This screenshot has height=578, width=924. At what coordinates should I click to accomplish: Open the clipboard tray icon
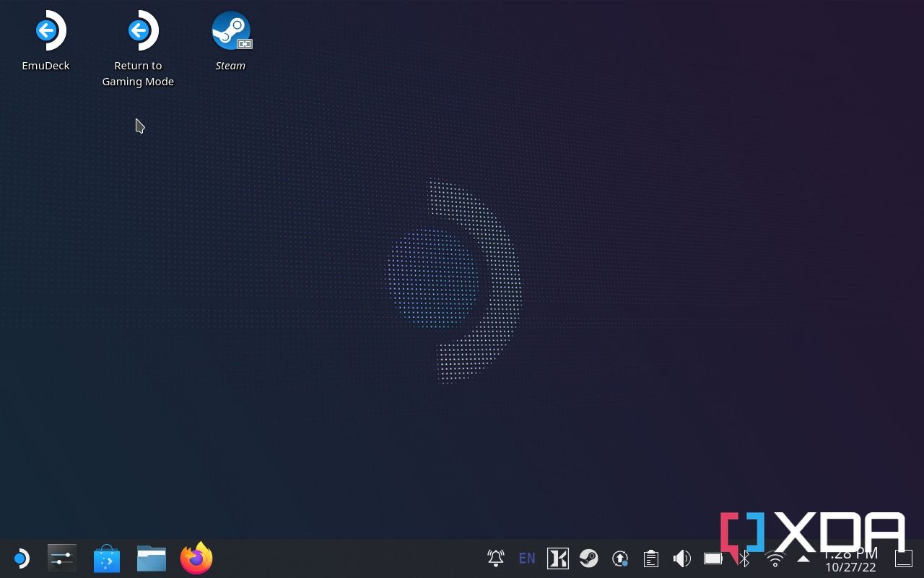click(x=651, y=558)
